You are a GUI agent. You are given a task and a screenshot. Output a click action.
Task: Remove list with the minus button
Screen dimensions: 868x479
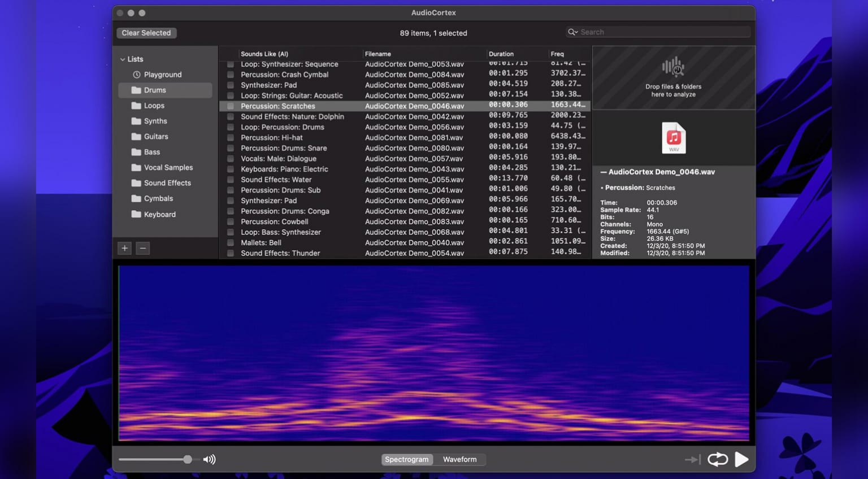[143, 248]
